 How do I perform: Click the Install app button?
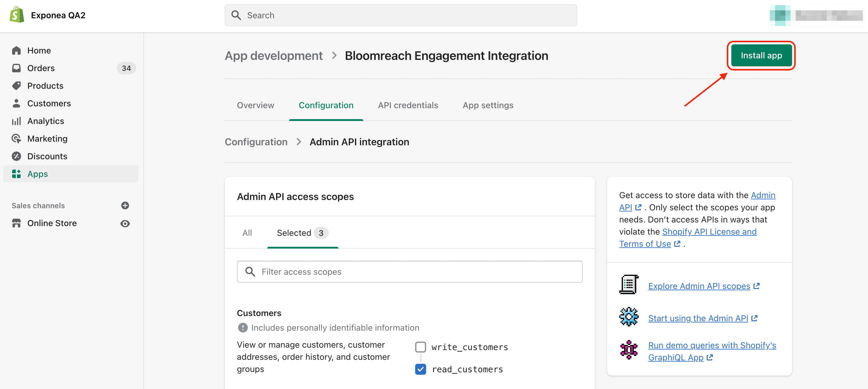(x=761, y=56)
